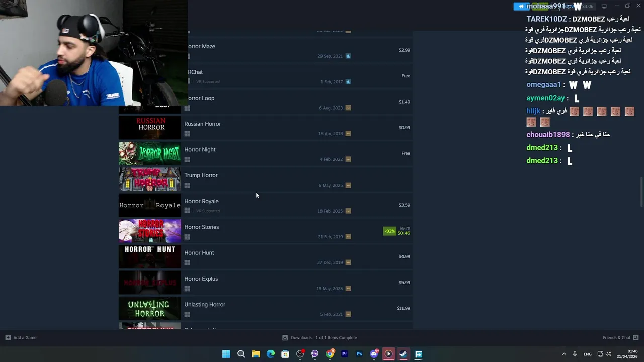Open the Russian Horror game thumbnail
The image size is (644, 362).
click(149, 128)
